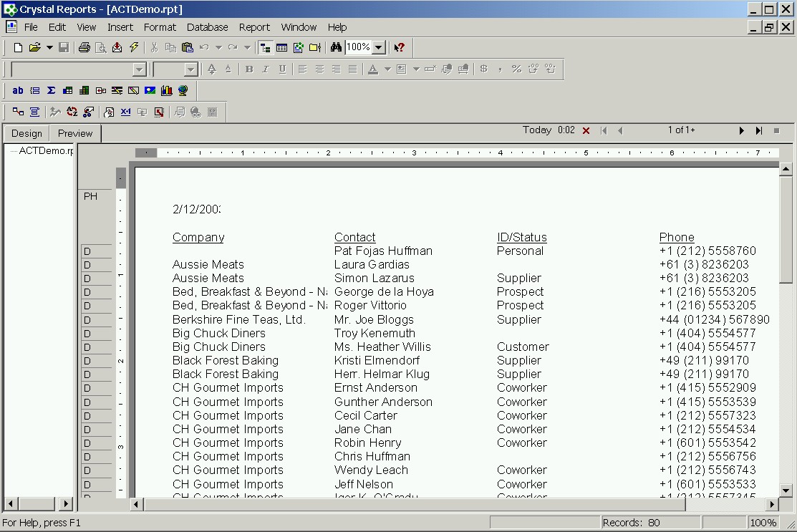Go to last page arrow
Screen dimensions: 797x532
pyautogui.click(x=759, y=130)
